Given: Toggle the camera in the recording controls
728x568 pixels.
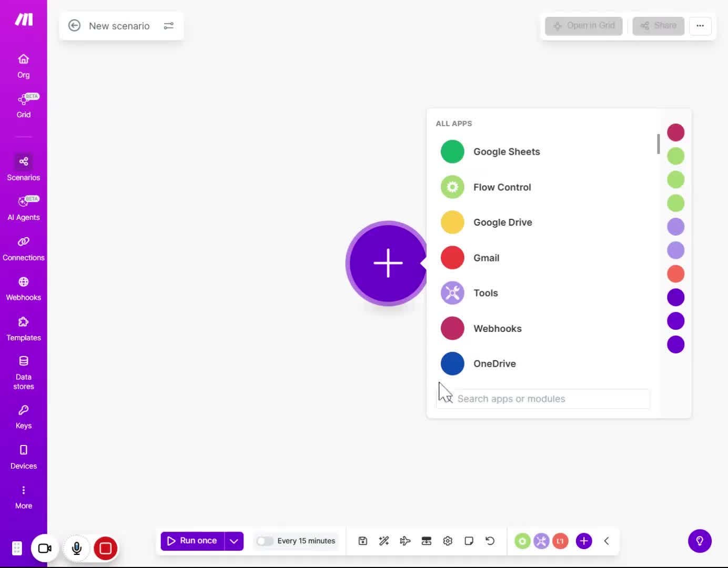Looking at the screenshot, I should (45, 549).
